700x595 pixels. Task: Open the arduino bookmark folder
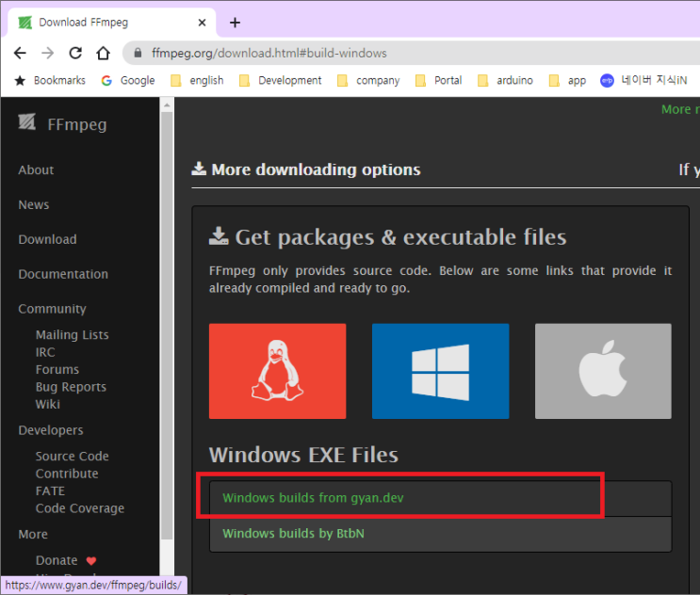coord(505,80)
